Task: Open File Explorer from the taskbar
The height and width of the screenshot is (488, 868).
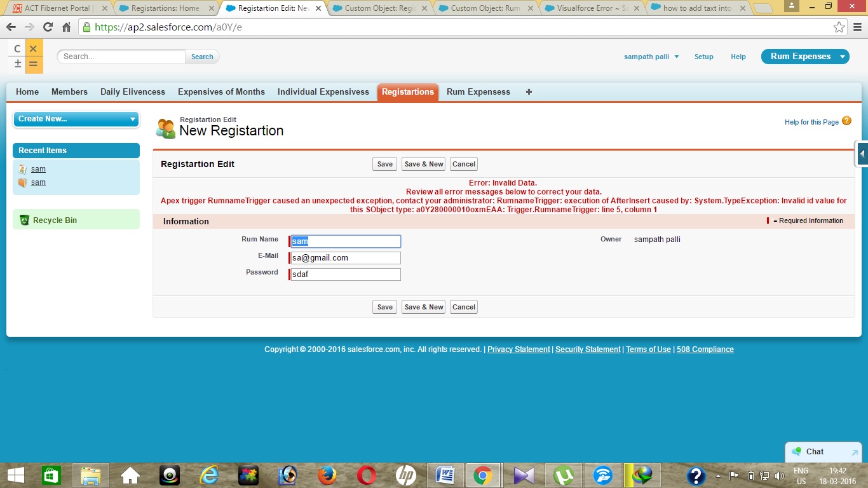Action: [91, 475]
